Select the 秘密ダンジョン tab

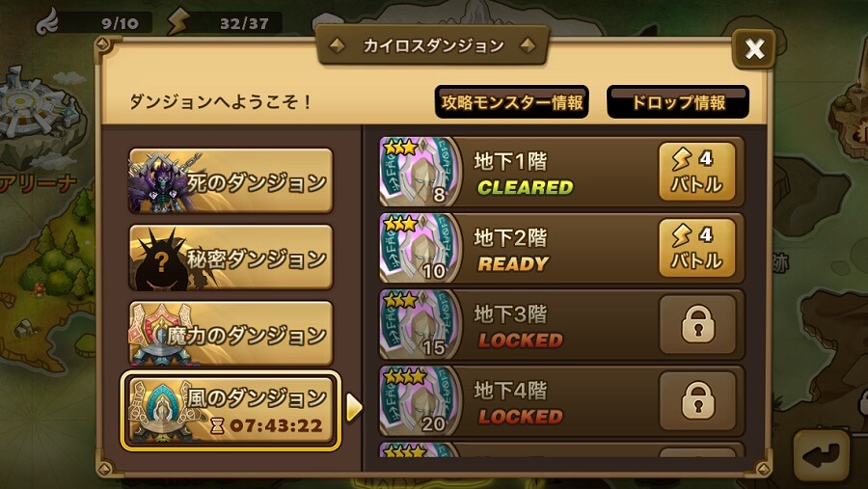click(x=231, y=257)
